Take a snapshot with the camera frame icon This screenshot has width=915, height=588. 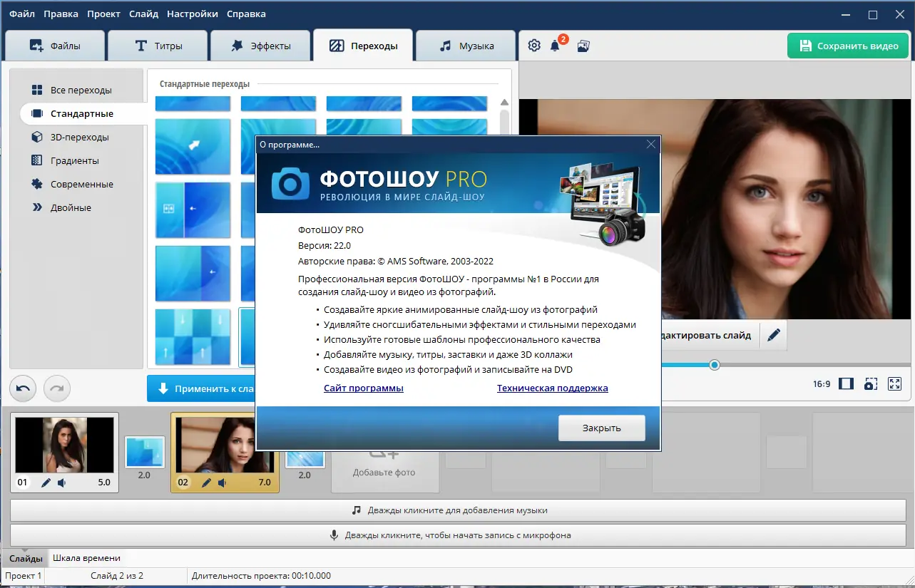870,384
